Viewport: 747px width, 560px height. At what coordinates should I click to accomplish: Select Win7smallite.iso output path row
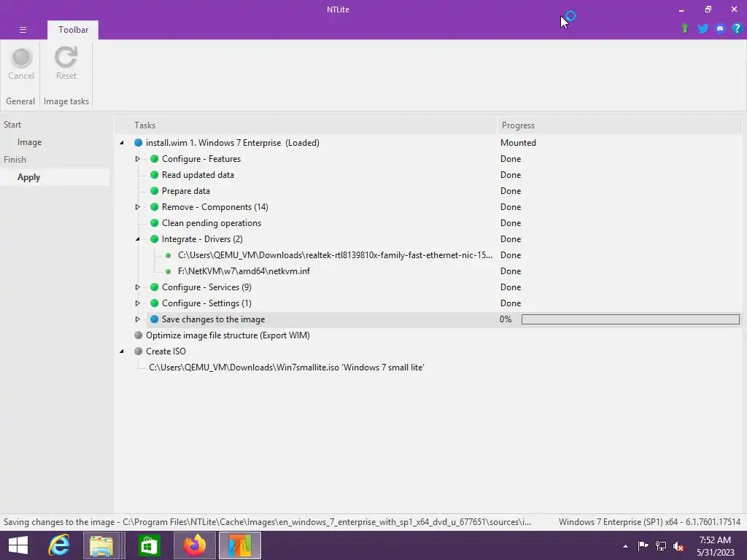(x=286, y=367)
